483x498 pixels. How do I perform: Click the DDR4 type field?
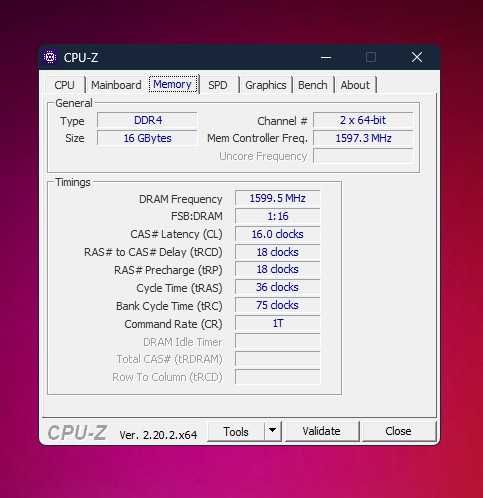click(x=147, y=120)
